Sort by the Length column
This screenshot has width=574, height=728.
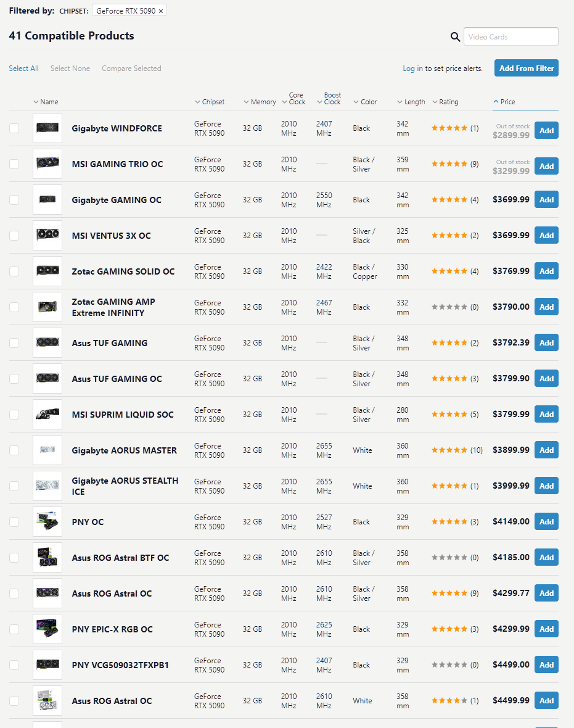(411, 102)
